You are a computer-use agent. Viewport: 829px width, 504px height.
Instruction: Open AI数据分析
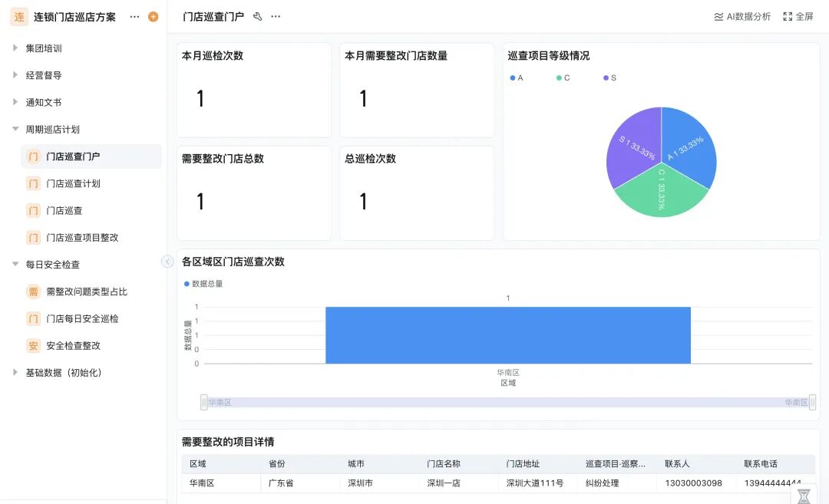point(742,16)
